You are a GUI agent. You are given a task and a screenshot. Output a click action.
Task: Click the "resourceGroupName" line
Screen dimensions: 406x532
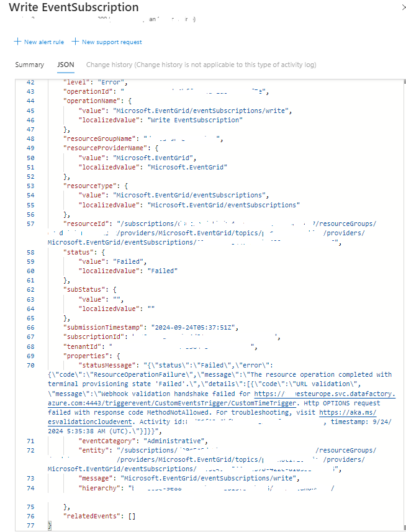point(143,139)
